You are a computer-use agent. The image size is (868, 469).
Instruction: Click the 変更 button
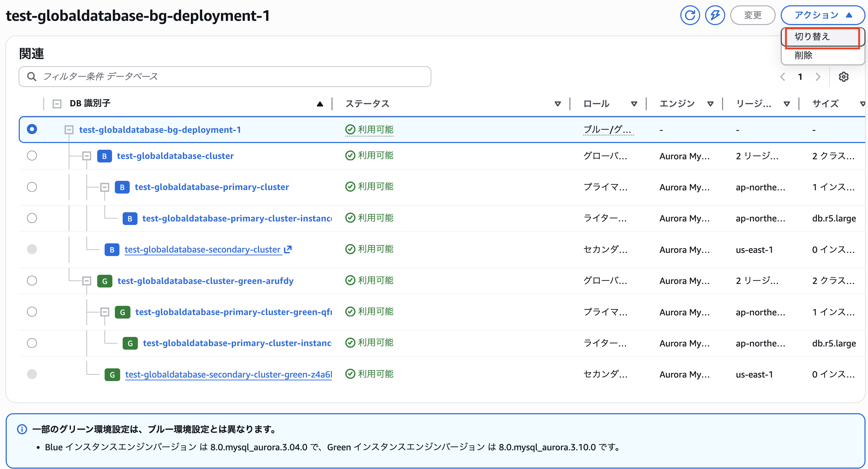tap(752, 15)
